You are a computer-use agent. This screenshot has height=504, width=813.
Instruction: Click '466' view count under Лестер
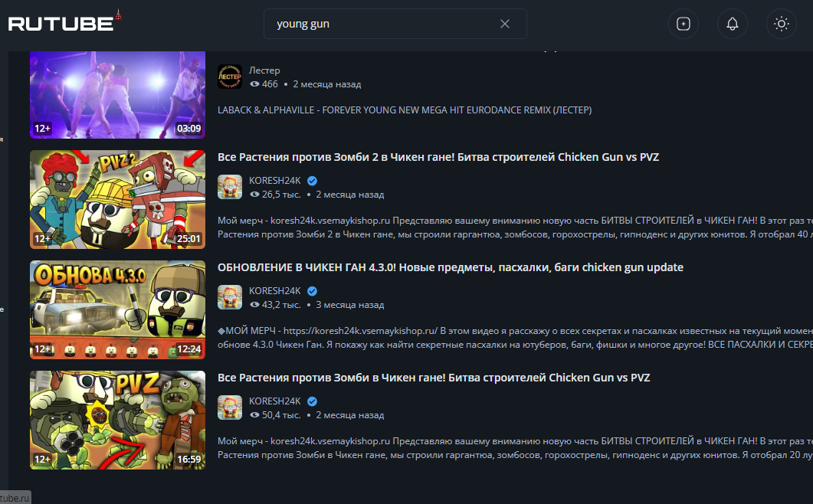270,84
